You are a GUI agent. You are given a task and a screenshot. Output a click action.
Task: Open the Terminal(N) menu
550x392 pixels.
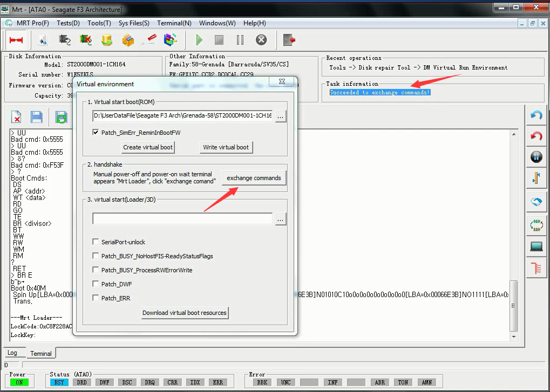174,23
